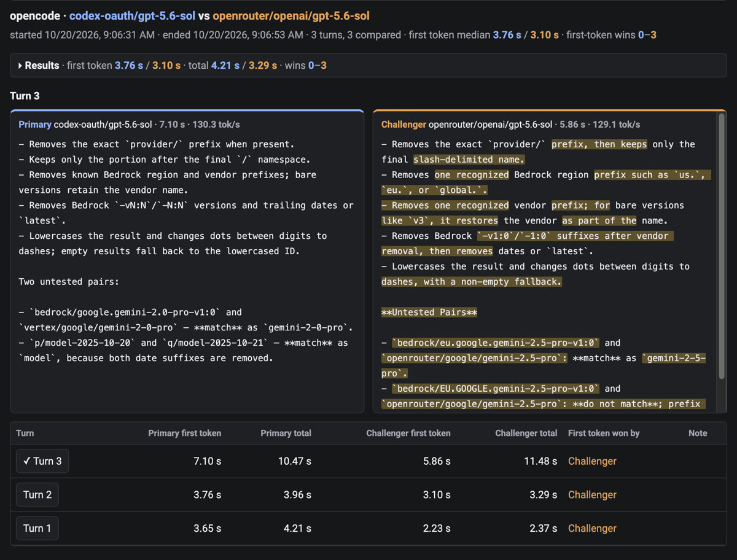Image resolution: width=737 pixels, height=560 pixels.
Task: Click the Challenger panel scrollbar
Action: click(x=722, y=246)
